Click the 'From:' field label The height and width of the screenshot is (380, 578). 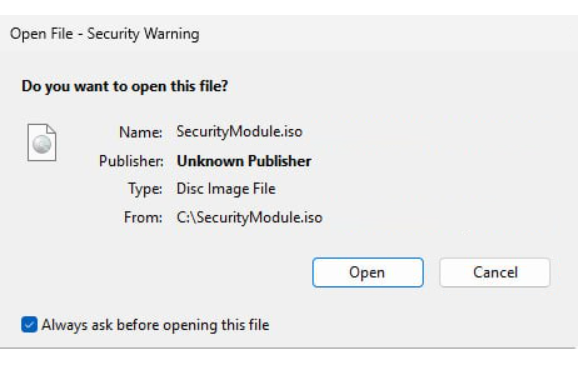tap(143, 217)
